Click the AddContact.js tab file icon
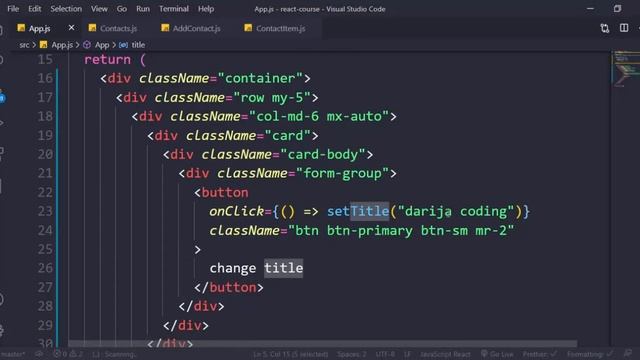The height and width of the screenshot is (360, 640). [165, 28]
